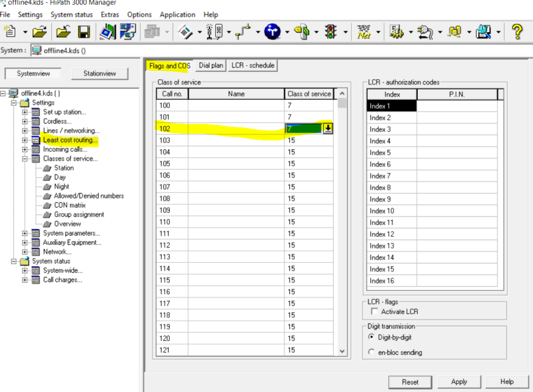Click the system field showing offline4.kds
The height and width of the screenshot is (392, 533).
pyautogui.click(x=281, y=51)
